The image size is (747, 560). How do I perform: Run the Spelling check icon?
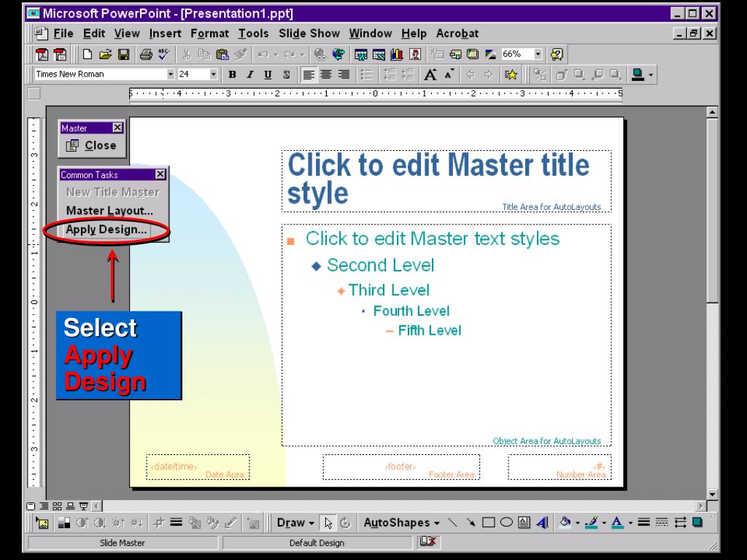point(163,54)
